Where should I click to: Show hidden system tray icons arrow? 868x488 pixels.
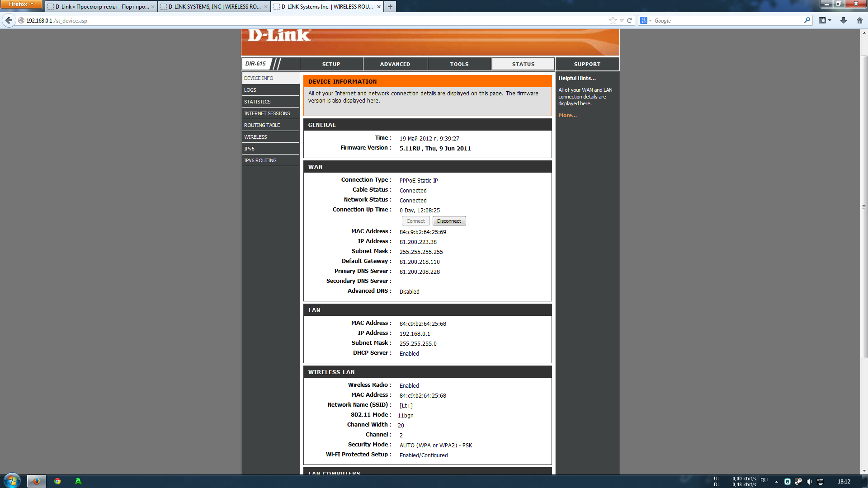(x=776, y=482)
